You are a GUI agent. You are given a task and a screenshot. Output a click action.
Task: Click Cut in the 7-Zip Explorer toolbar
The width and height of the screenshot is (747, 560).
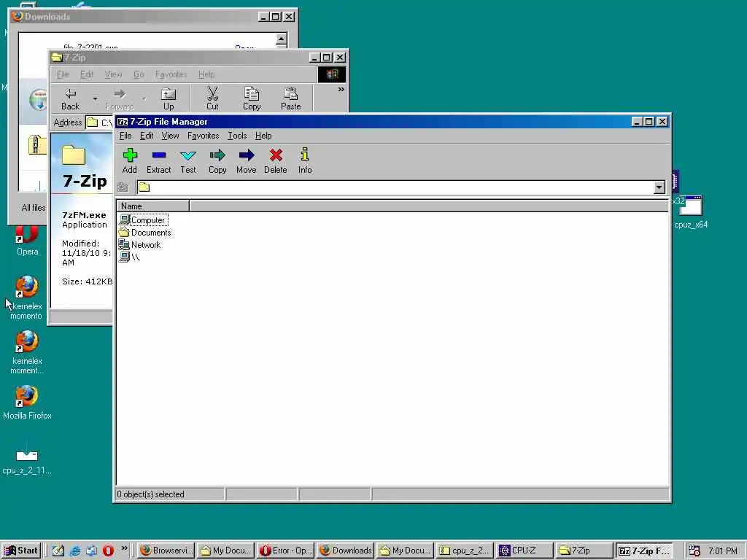(212, 99)
